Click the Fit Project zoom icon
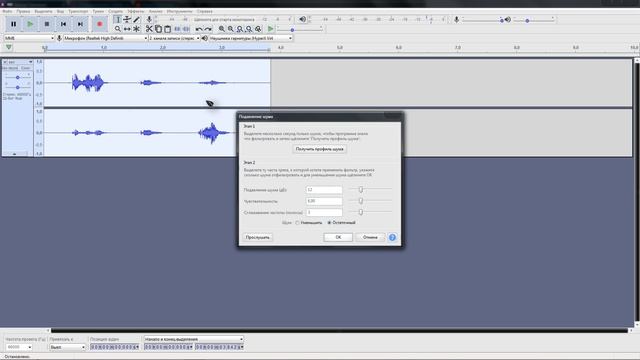640x360 pixels. (x=249, y=29)
